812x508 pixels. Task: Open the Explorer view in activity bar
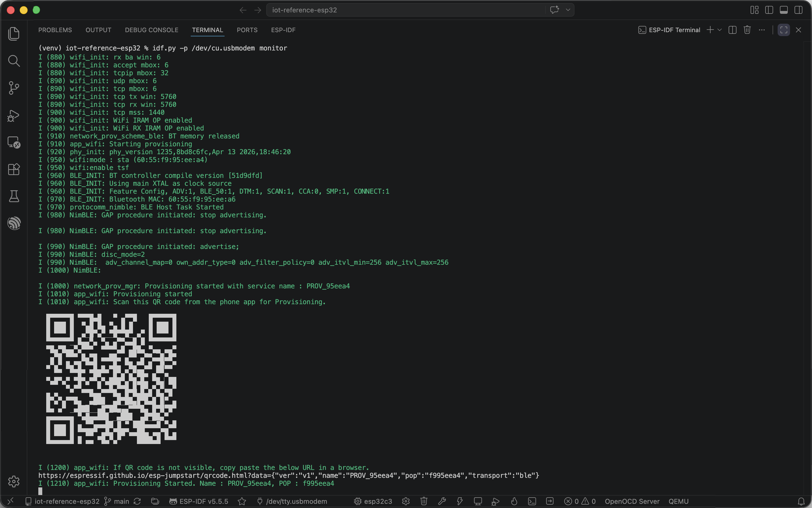pyautogui.click(x=14, y=34)
